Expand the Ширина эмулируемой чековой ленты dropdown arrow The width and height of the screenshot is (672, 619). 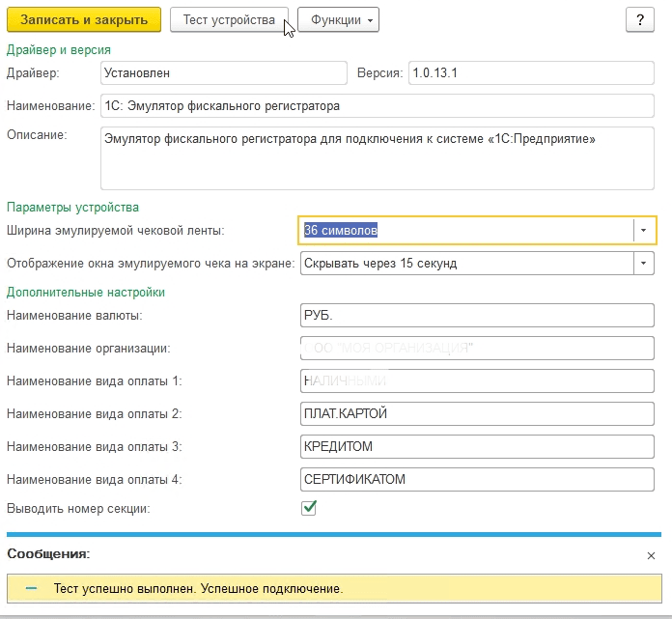pos(644,230)
